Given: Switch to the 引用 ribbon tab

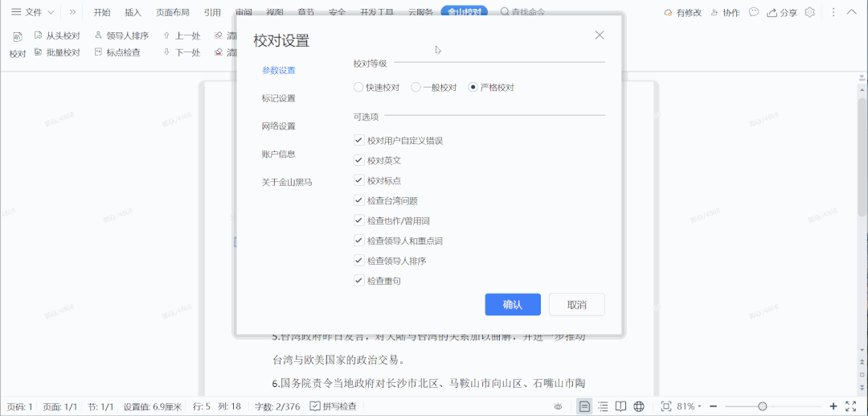Looking at the screenshot, I should point(212,12).
